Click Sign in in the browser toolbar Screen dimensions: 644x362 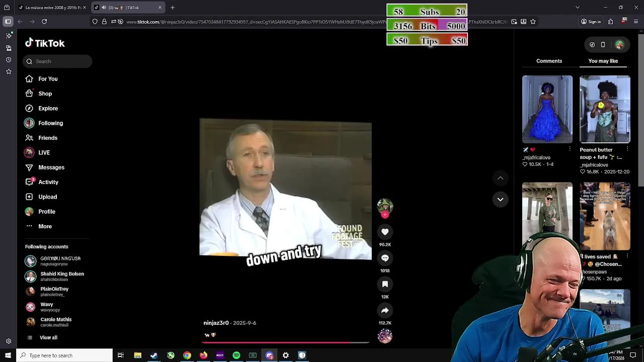point(591,22)
